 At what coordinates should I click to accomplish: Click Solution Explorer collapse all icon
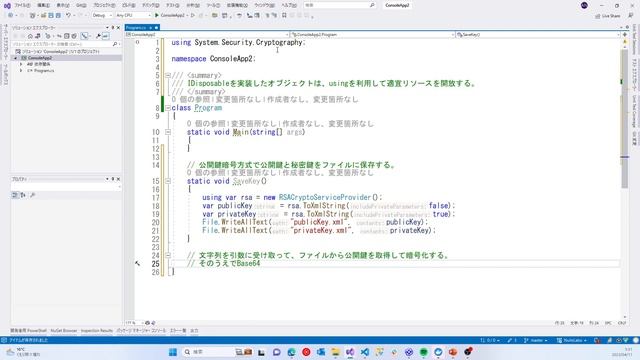pyautogui.click(x=67, y=36)
